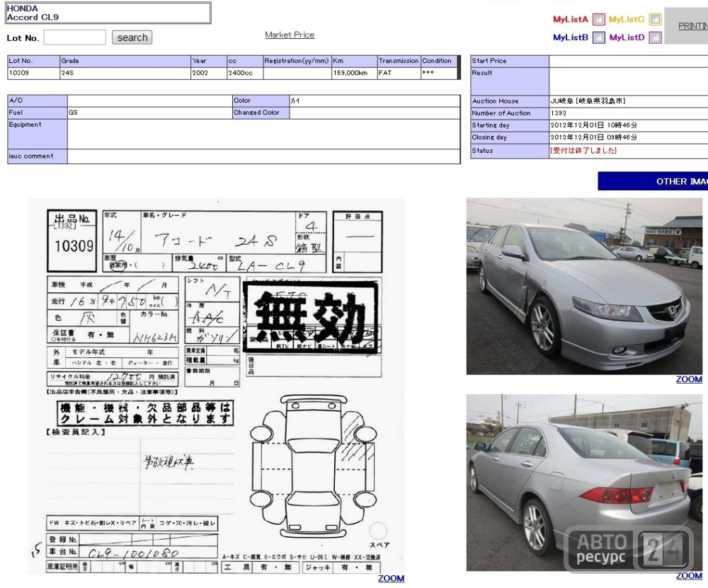Open the front view car photo
The image size is (708, 588).
(x=584, y=286)
